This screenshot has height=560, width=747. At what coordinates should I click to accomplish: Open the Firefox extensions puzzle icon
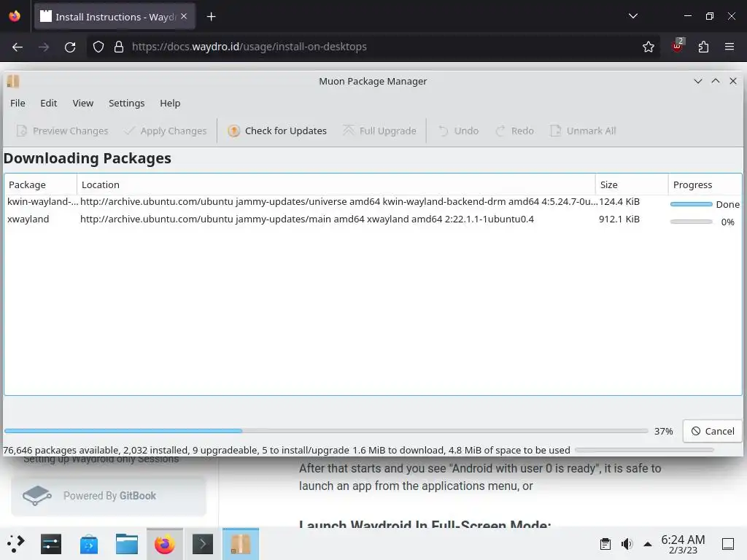pos(703,47)
